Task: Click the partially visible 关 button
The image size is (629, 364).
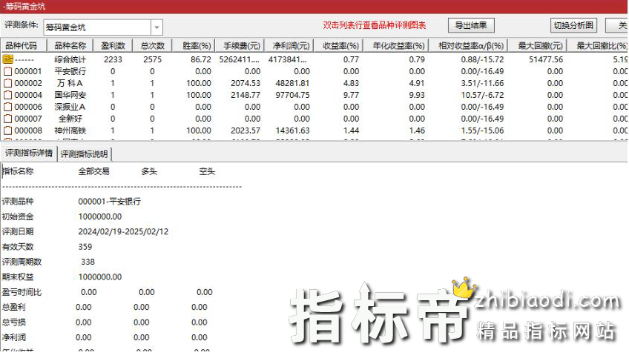Action: (x=617, y=25)
